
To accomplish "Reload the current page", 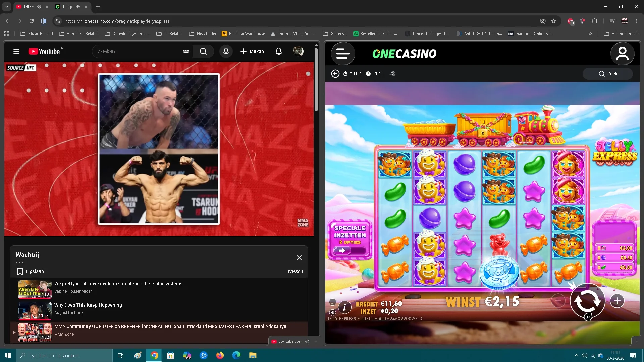I will [x=32, y=21].
